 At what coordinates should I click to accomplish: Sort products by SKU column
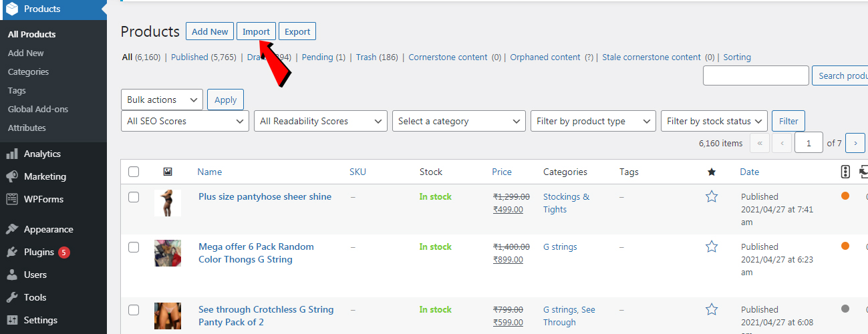click(357, 172)
